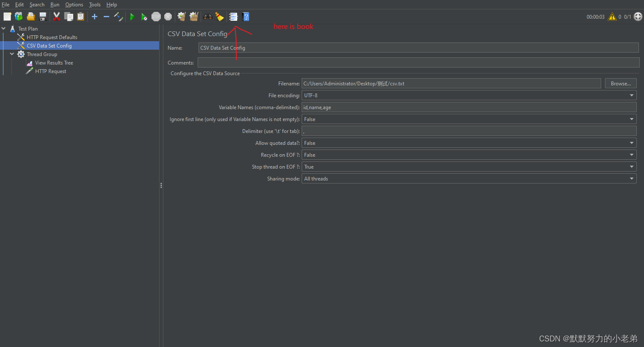The height and width of the screenshot is (347, 644).
Task: Click the Copy icon
Action: pos(69,17)
